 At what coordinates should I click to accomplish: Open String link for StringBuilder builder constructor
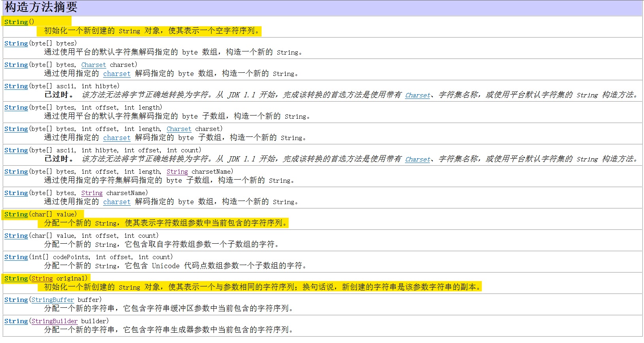pos(16,321)
